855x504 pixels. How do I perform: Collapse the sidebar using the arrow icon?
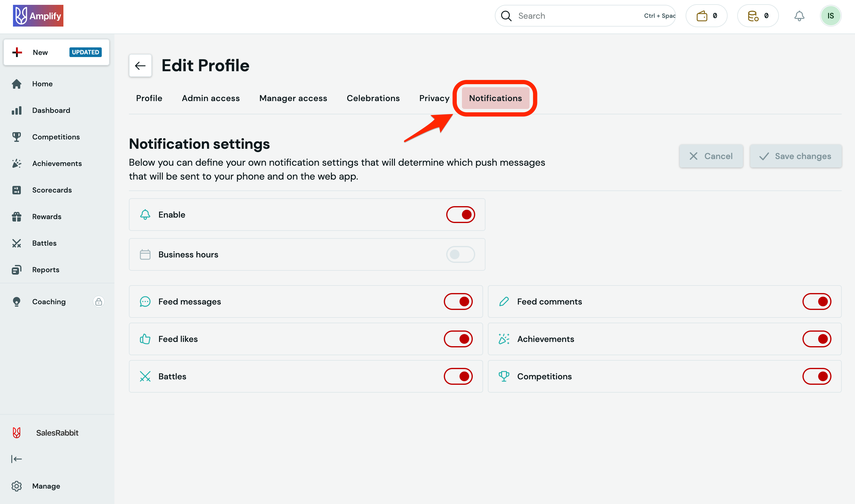click(x=16, y=459)
